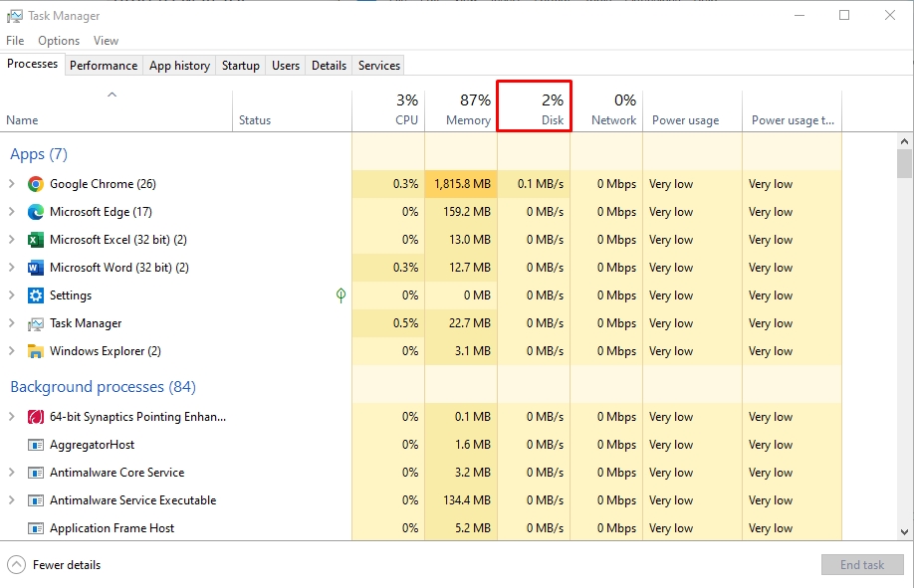Click Edge's 159.2 MB memory value
Viewport: 914px width, 588px height.
466,212
